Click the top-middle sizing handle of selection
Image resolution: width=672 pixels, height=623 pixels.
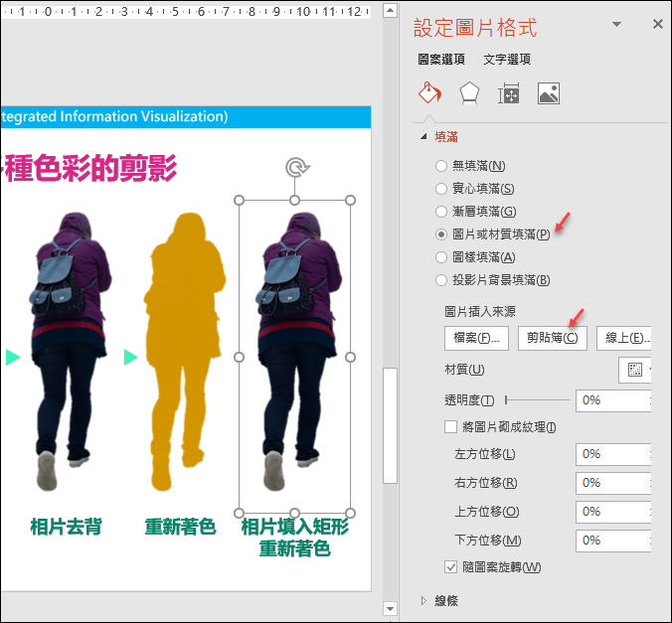(x=294, y=200)
